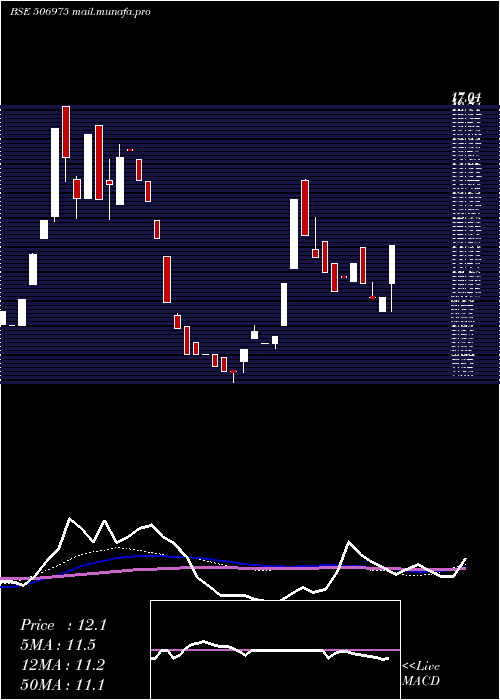The height and width of the screenshot is (700, 500).
Task: Click the '50MA : 11.1' value
Action: point(63,684)
